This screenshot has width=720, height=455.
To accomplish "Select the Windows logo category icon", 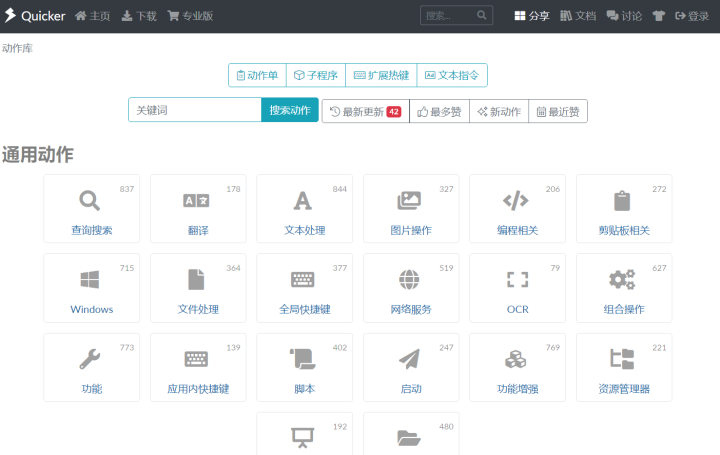I will 90,280.
